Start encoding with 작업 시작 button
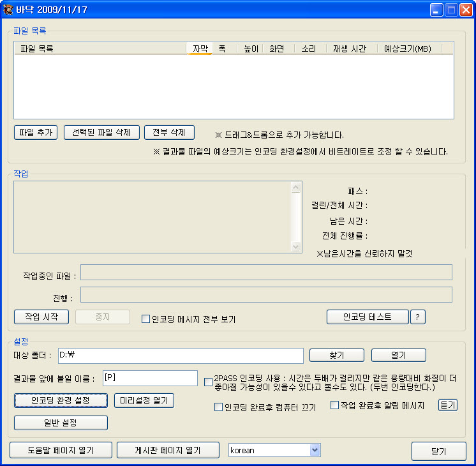This screenshot has height=466, width=476. 42,317
